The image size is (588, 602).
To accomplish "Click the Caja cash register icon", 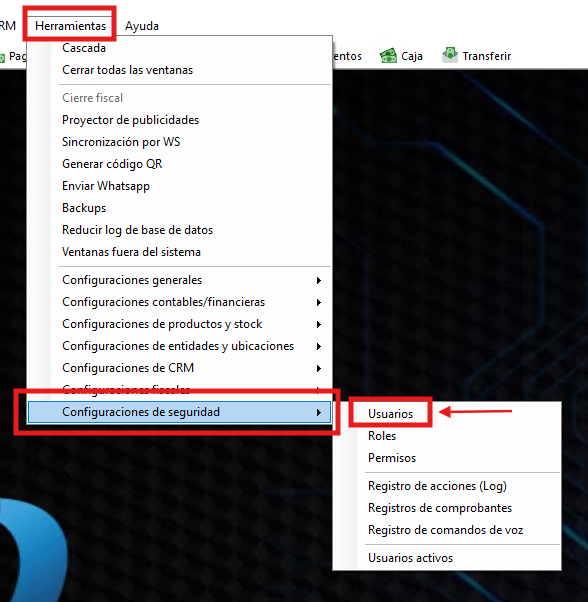I will coord(388,56).
